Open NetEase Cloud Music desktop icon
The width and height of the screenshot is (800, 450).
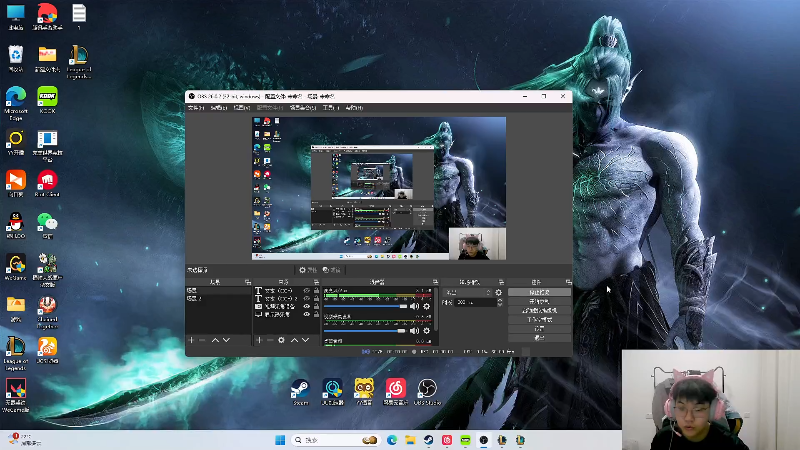pyautogui.click(x=395, y=389)
